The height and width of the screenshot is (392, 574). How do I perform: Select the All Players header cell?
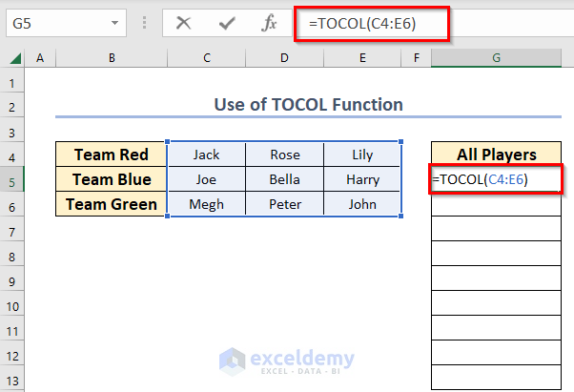click(496, 155)
